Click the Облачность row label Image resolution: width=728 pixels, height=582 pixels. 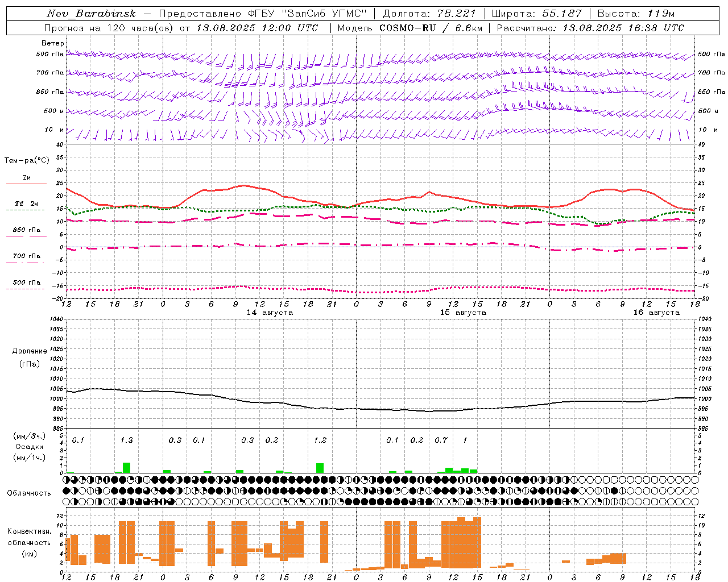(x=29, y=493)
